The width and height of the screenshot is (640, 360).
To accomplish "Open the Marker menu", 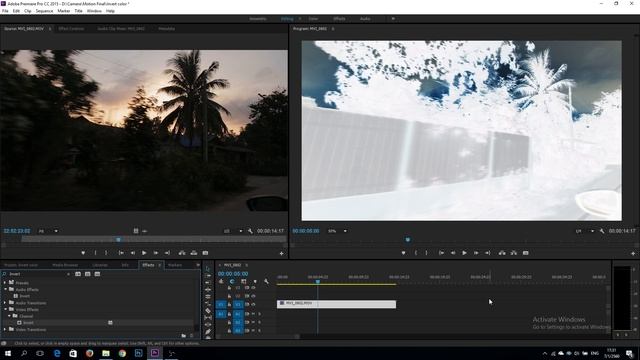I will click(64, 11).
